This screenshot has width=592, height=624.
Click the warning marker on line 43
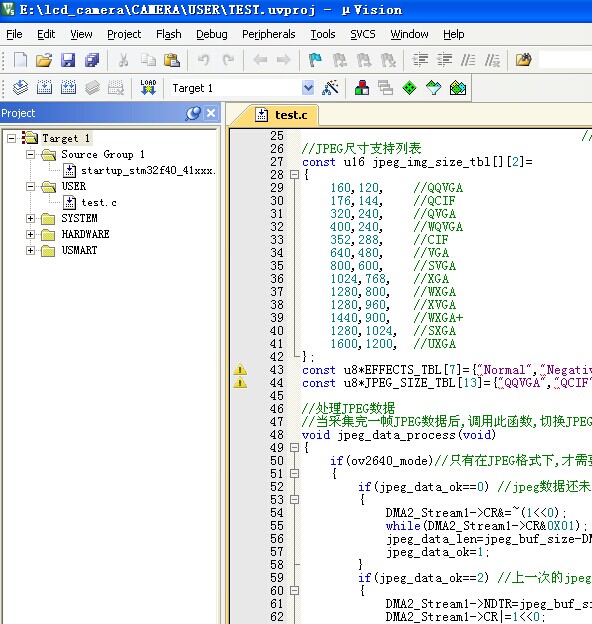240,370
